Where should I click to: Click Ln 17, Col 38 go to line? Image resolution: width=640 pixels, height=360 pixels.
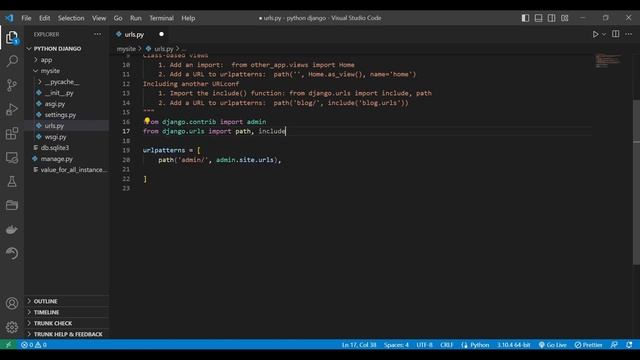[x=359, y=345]
